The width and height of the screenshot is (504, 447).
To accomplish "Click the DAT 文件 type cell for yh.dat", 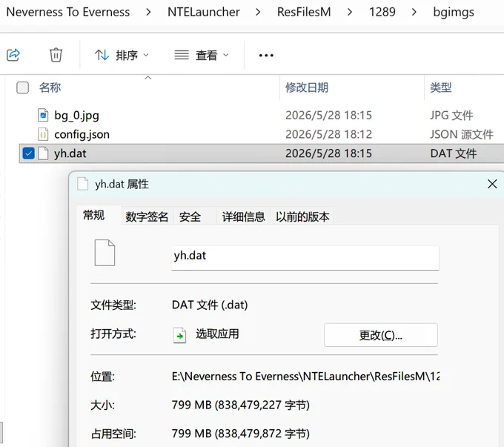I will (x=453, y=153).
